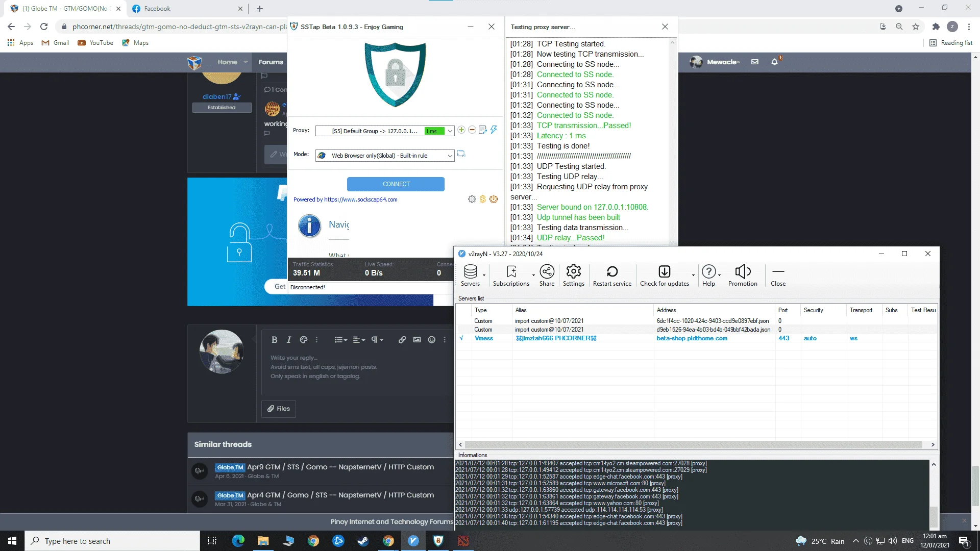Add a proxy with the SSTap plus icon

point(461,130)
